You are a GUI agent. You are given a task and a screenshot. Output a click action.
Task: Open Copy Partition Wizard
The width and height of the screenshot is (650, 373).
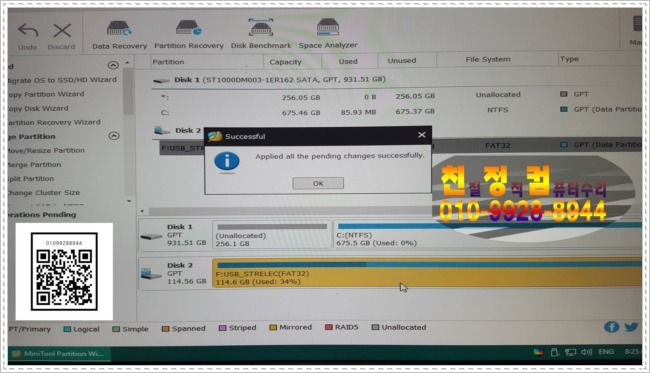(x=46, y=94)
